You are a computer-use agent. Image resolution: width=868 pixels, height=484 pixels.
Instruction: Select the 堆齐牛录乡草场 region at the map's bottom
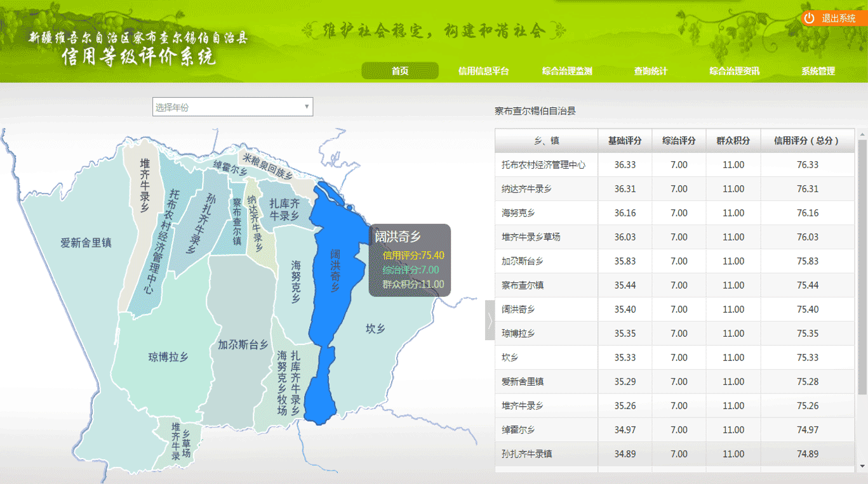(x=180, y=441)
